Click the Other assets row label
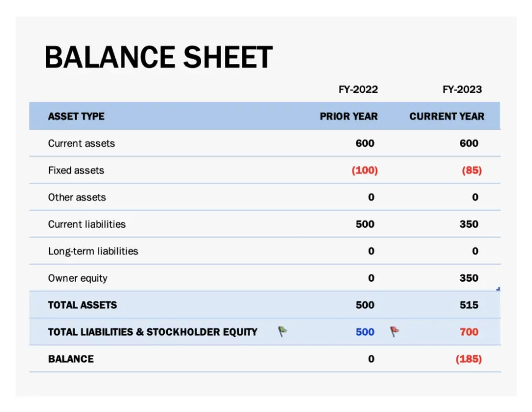This screenshot has height=412, width=532. [77, 197]
